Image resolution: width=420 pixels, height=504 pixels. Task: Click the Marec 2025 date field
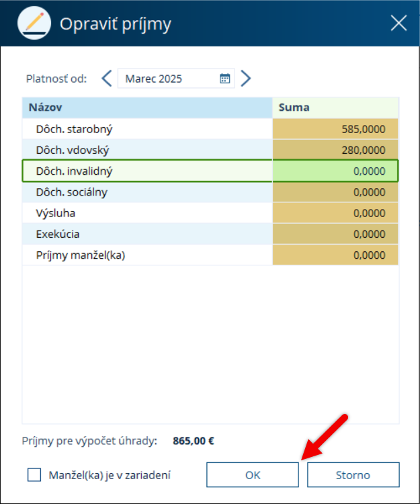tap(176, 79)
